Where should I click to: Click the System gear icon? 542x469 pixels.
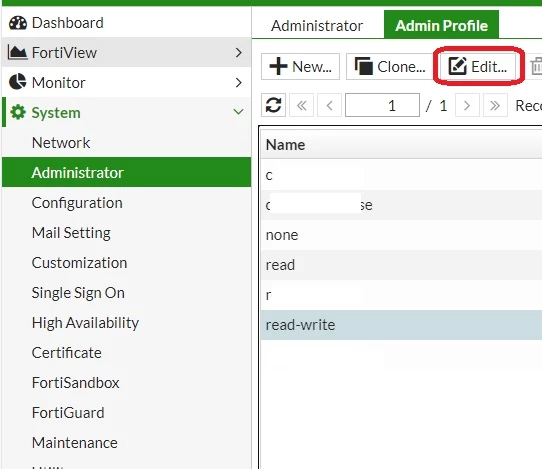(x=18, y=112)
